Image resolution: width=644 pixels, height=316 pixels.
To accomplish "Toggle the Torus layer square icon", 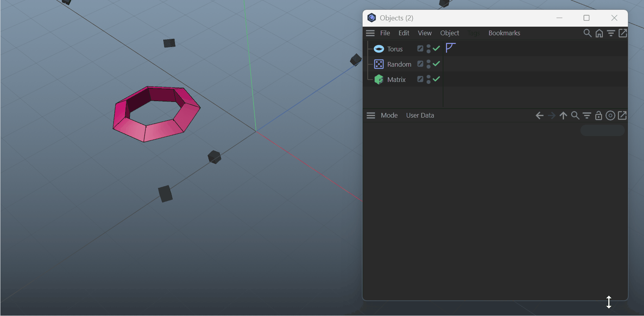I will 420,49.
